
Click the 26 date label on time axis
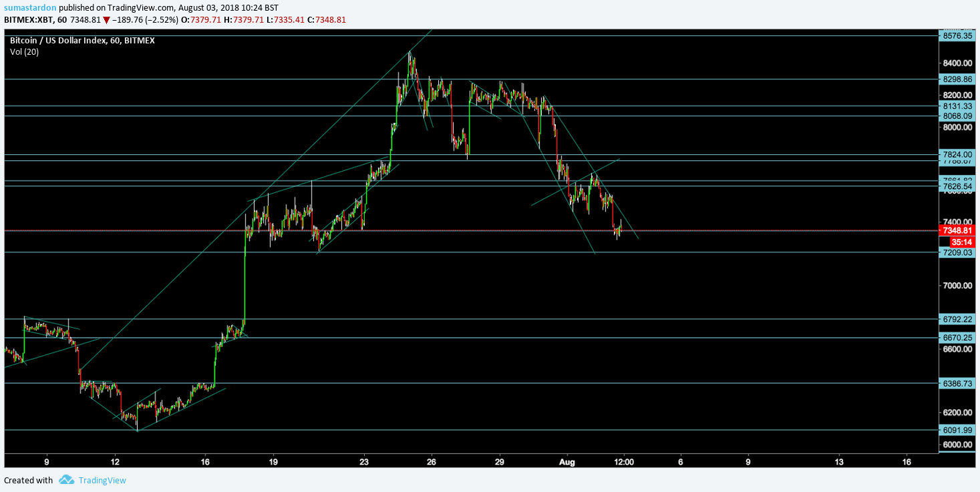click(432, 461)
